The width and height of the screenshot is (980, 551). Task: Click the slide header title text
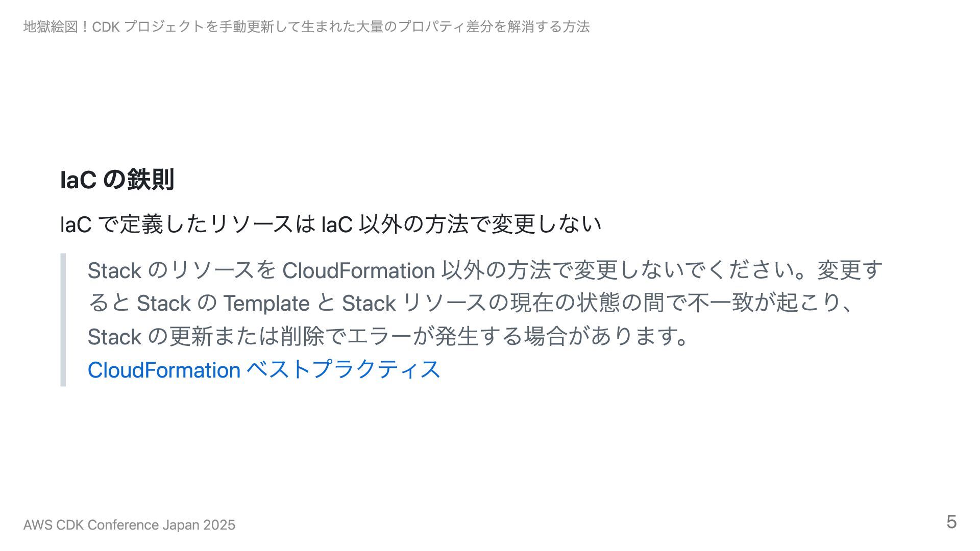pos(306,27)
